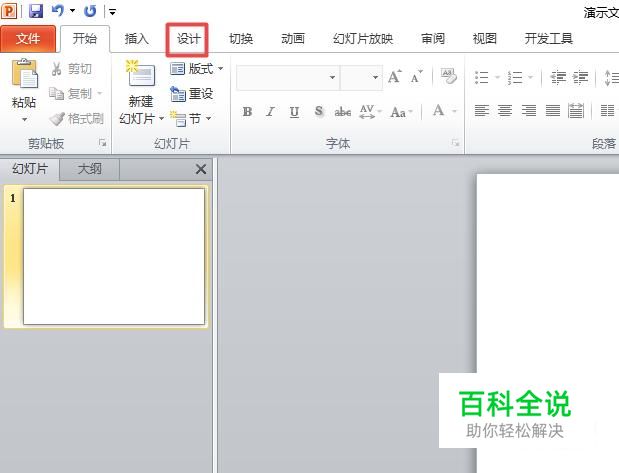The image size is (619, 473).
Task: Align text left
Action: 482,111
